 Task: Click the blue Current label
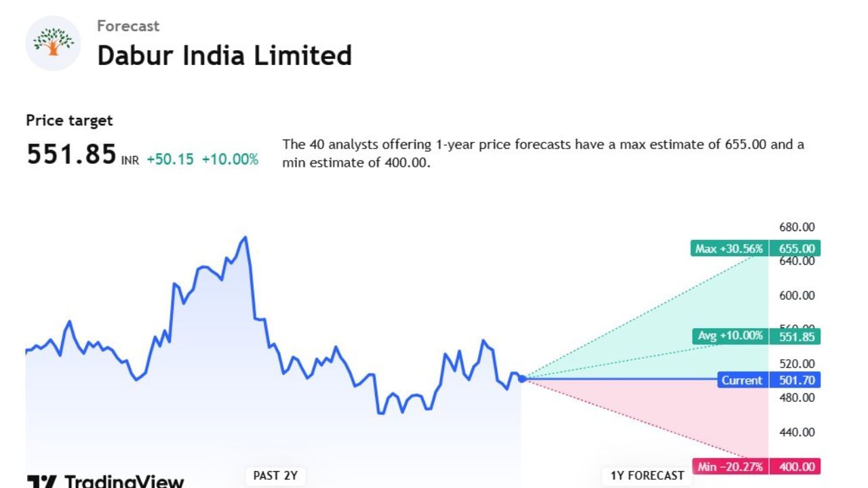click(x=742, y=380)
